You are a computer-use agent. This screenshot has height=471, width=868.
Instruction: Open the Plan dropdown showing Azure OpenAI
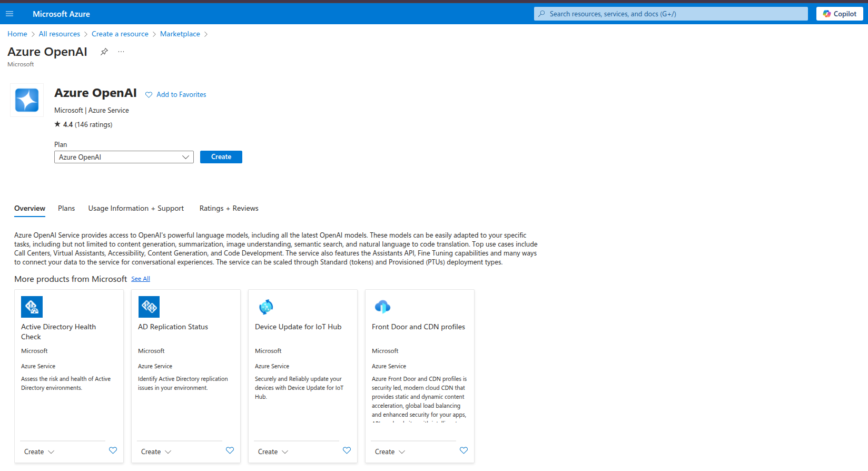tap(124, 157)
